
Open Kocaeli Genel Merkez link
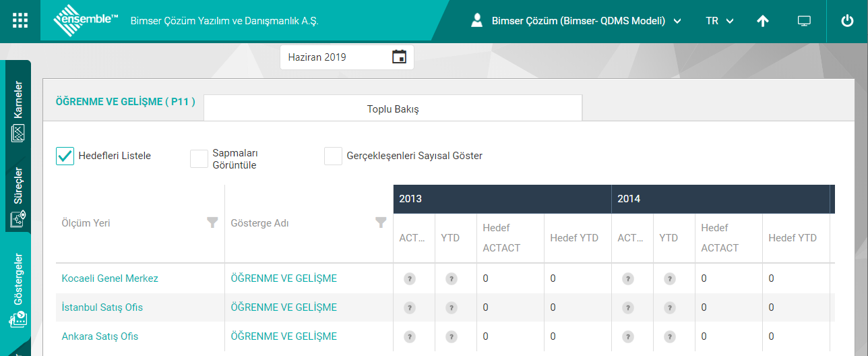[110, 278]
